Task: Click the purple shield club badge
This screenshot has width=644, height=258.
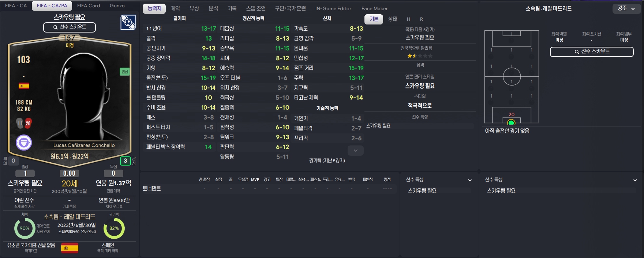Action: click(x=24, y=143)
